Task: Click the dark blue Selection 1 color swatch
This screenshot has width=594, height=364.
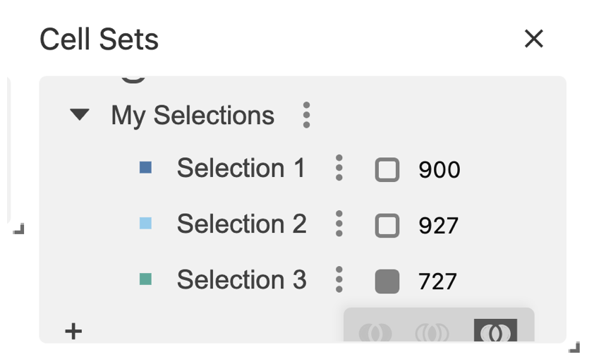Action: pyautogui.click(x=146, y=168)
